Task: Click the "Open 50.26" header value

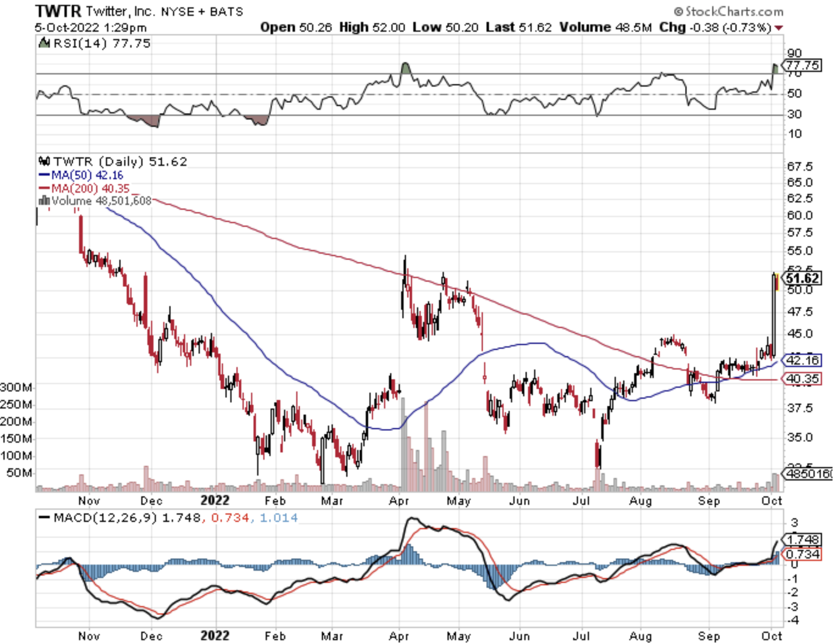Action: tap(296, 27)
